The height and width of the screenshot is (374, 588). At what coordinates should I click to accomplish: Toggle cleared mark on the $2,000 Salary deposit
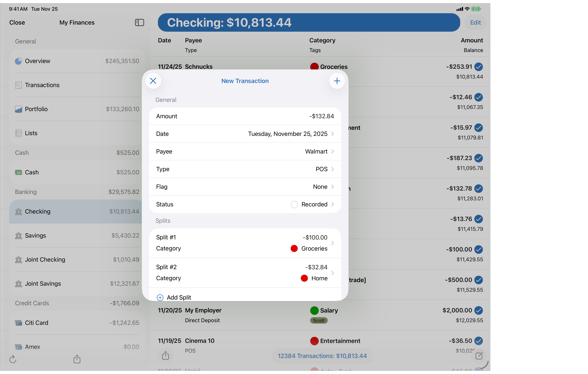tap(478, 311)
